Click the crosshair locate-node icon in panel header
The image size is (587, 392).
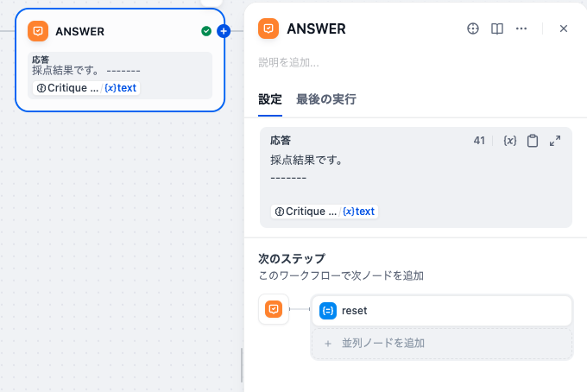pyautogui.click(x=473, y=28)
